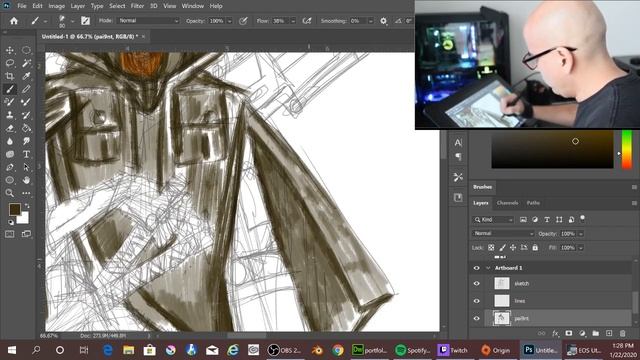This screenshot has height=360, width=640.
Task: Select the Zoom tool
Action: [x=10, y=193]
